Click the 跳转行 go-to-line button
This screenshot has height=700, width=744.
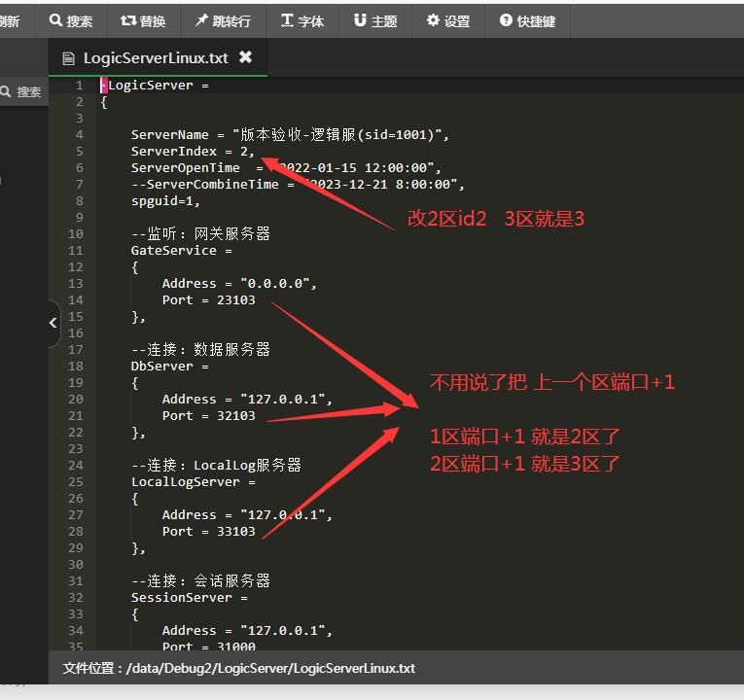pos(223,20)
